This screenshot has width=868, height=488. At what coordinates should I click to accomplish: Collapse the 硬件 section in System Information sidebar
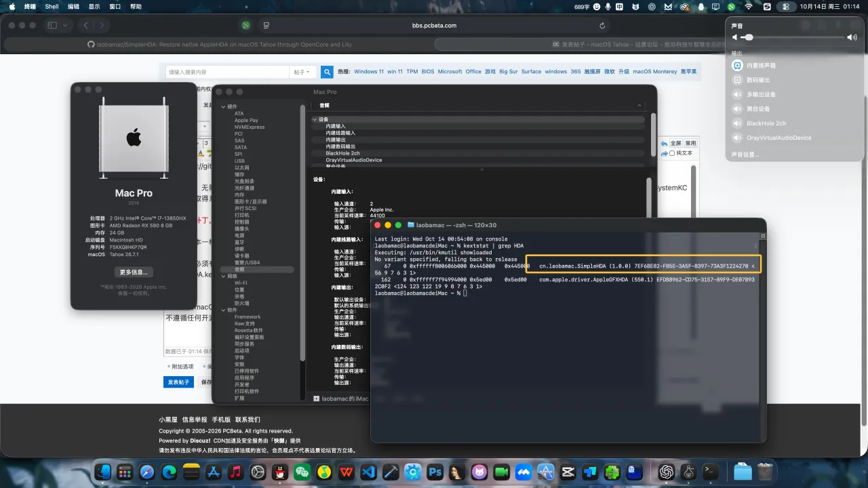tap(223, 106)
